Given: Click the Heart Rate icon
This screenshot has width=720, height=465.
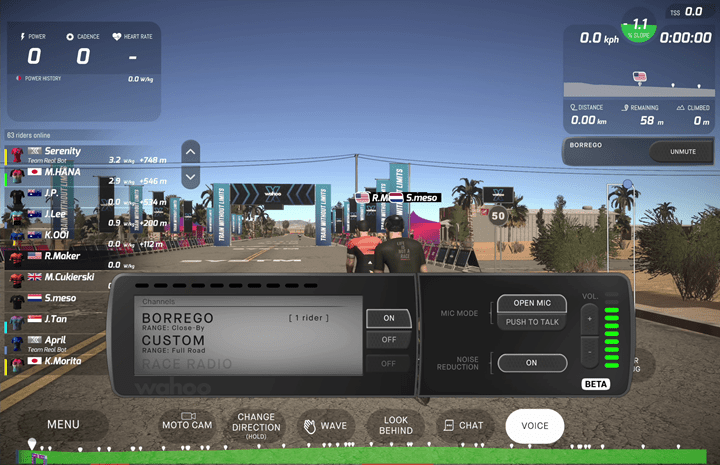Looking at the screenshot, I should click(x=117, y=36).
